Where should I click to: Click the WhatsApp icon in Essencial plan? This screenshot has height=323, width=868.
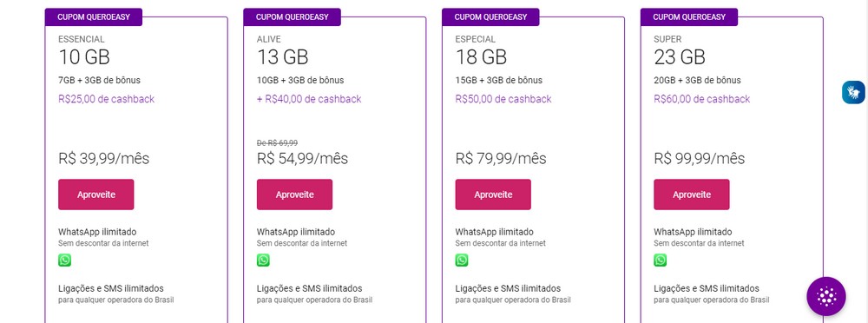pyautogui.click(x=65, y=260)
